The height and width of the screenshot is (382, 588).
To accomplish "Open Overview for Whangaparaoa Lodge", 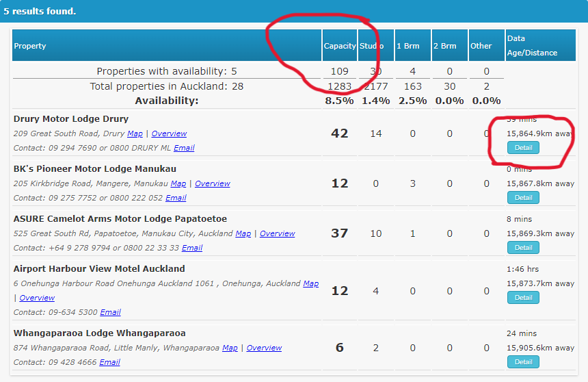I will (x=264, y=348).
